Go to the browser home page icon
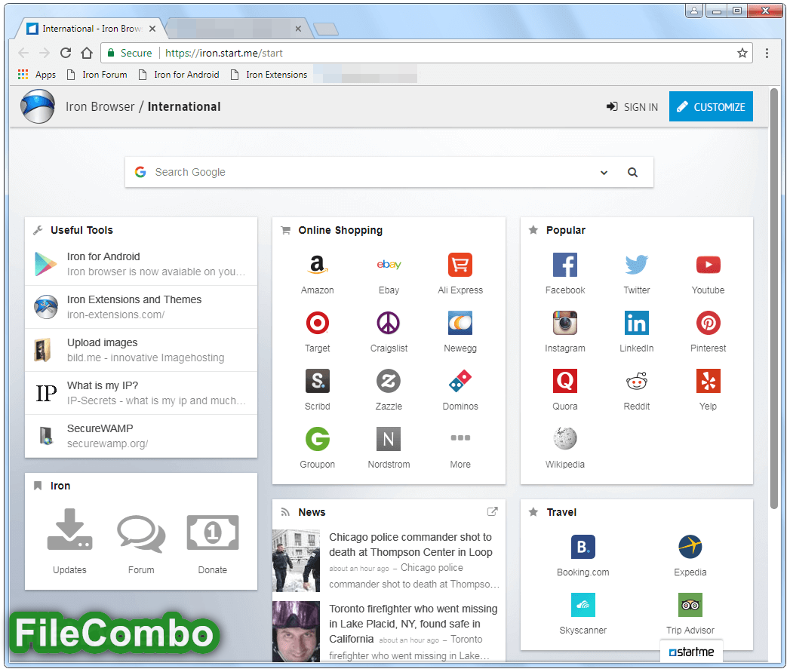The width and height of the screenshot is (790, 672). click(x=87, y=53)
